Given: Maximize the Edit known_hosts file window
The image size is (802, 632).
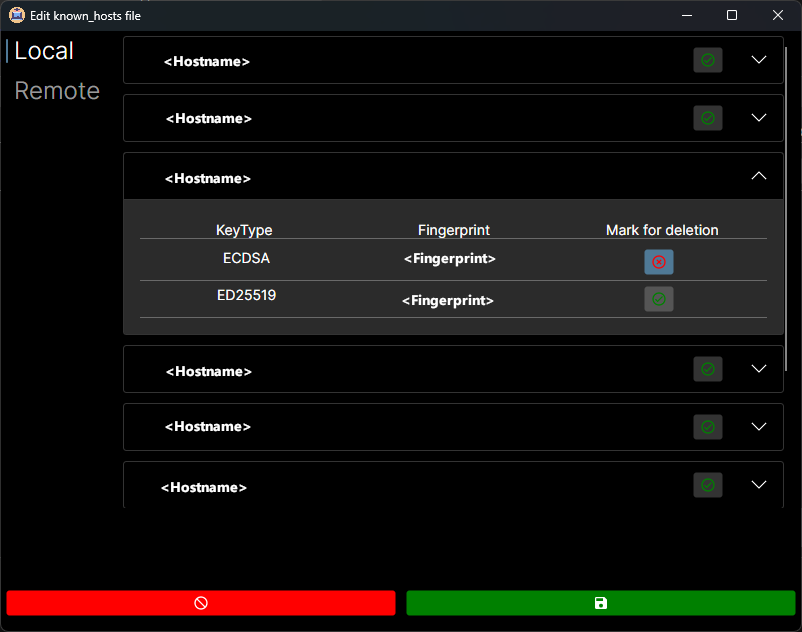Looking at the screenshot, I should pyautogui.click(x=732, y=15).
